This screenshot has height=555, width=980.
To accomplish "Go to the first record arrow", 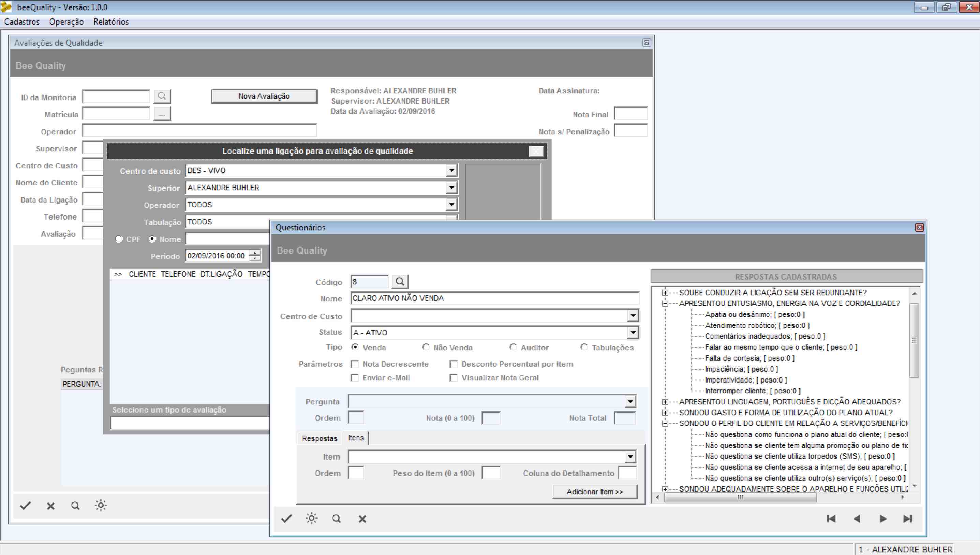I will click(x=831, y=519).
